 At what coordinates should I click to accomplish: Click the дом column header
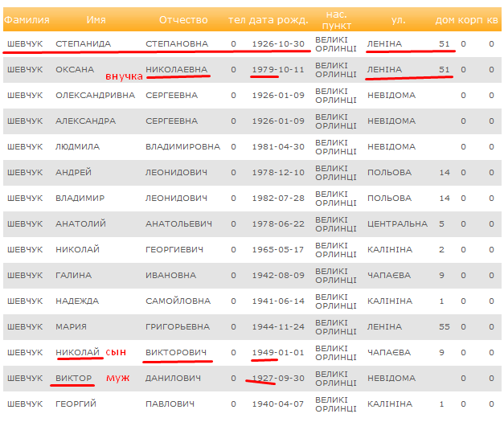point(445,20)
